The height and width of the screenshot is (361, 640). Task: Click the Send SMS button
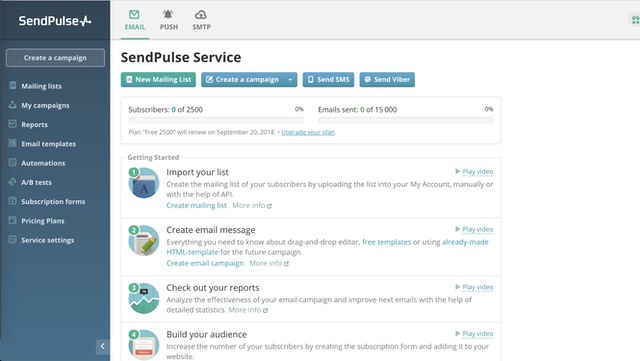(x=328, y=79)
